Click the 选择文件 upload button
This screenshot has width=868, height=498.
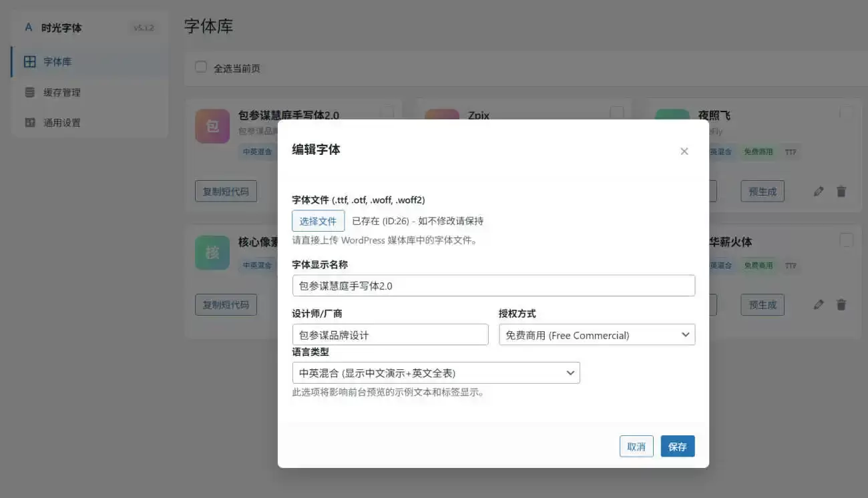[x=318, y=220]
